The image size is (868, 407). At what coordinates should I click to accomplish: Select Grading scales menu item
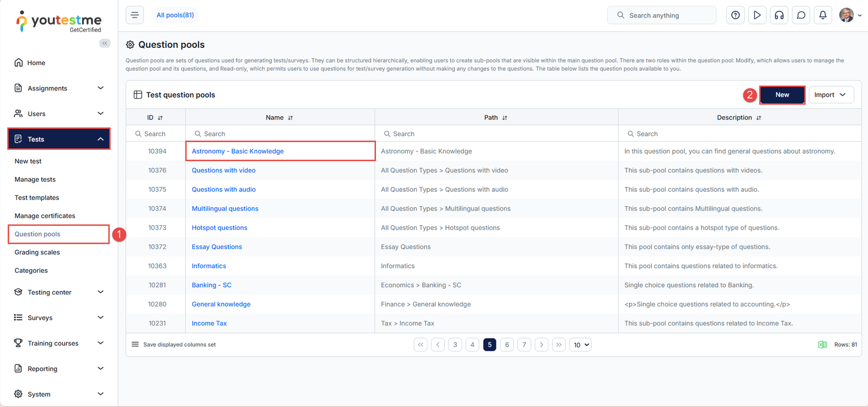point(37,252)
